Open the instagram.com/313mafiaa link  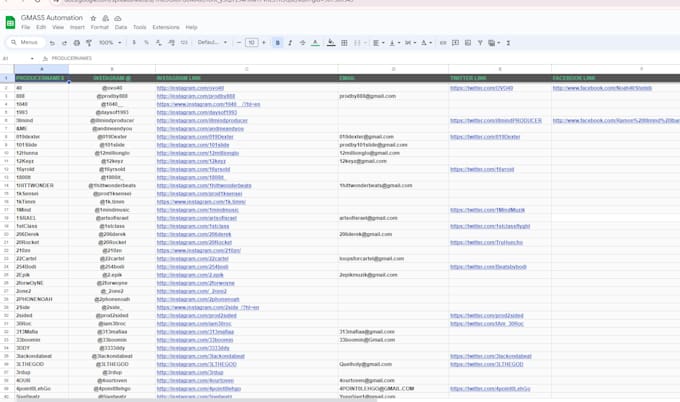195,332
